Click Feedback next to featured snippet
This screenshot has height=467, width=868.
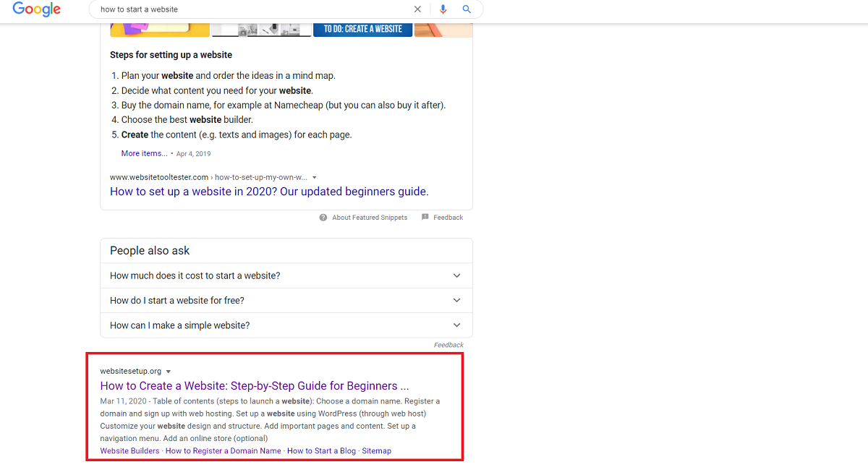pyautogui.click(x=448, y=218)
